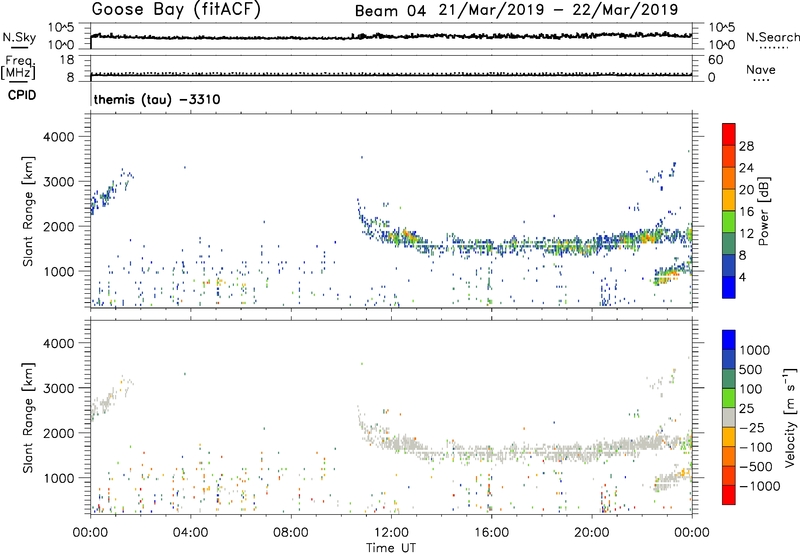
Task: Click the "Velocity [m s-1]" color bar title
Action: 790,417
